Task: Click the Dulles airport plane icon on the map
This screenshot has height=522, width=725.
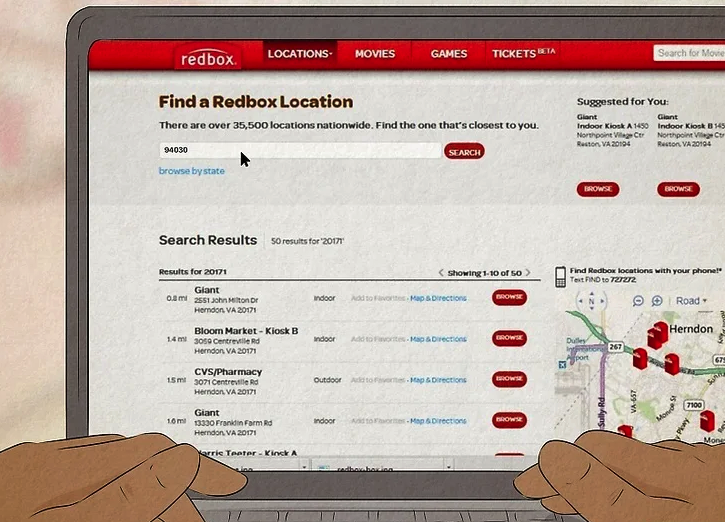Action: tap(562, 365)
